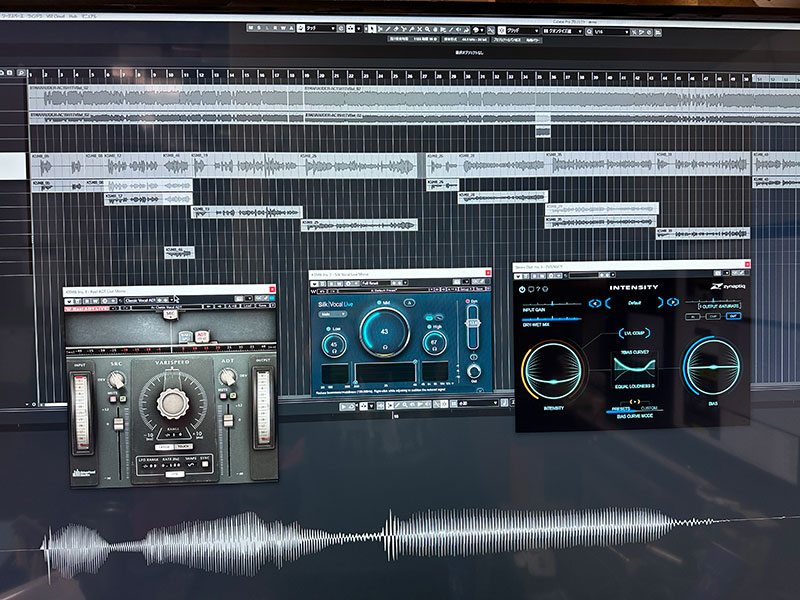The width and height of the screenshot is (800, 600).
Task: Click the Default preset name in Intensity
Action: click(634, 303)
